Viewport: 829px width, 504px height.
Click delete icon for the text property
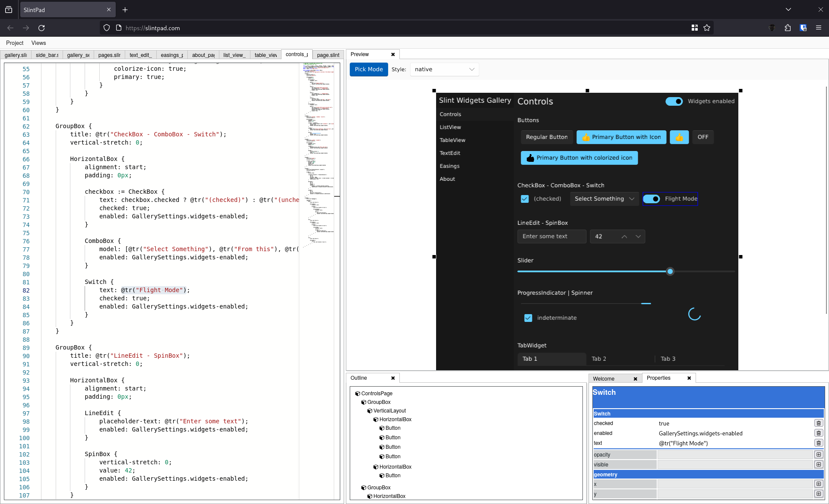(818, 443)
